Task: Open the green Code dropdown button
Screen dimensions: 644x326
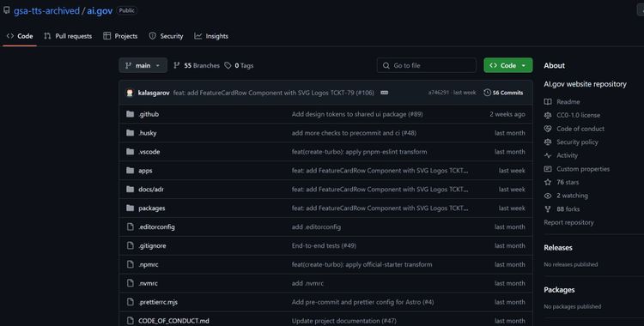Action: point(508,65)
